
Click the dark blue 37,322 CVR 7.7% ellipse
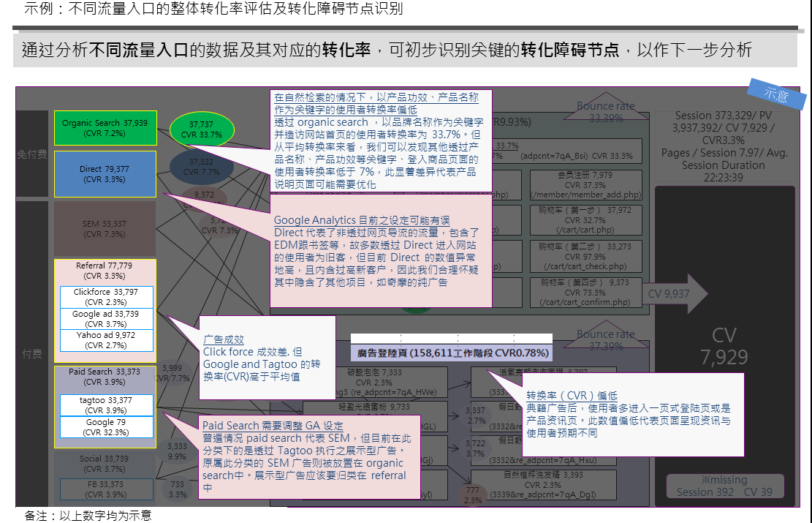pos(202,167)
